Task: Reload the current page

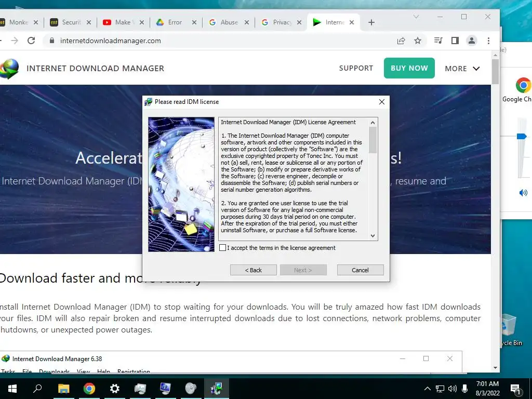Action: coord(31,41)
